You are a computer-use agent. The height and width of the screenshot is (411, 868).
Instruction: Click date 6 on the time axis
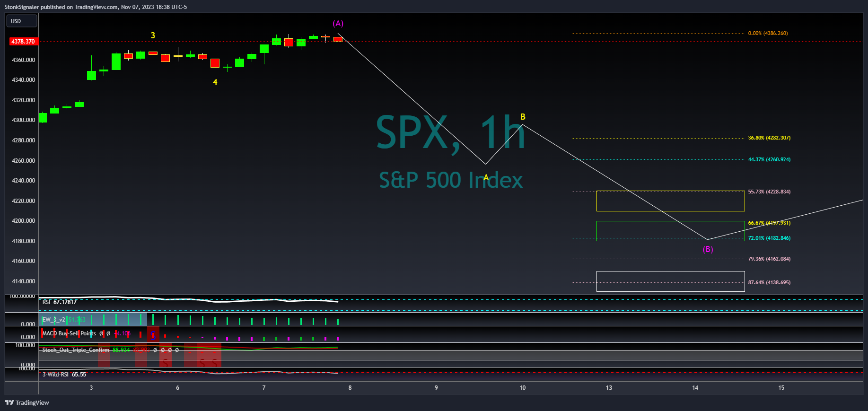(178, 388)
